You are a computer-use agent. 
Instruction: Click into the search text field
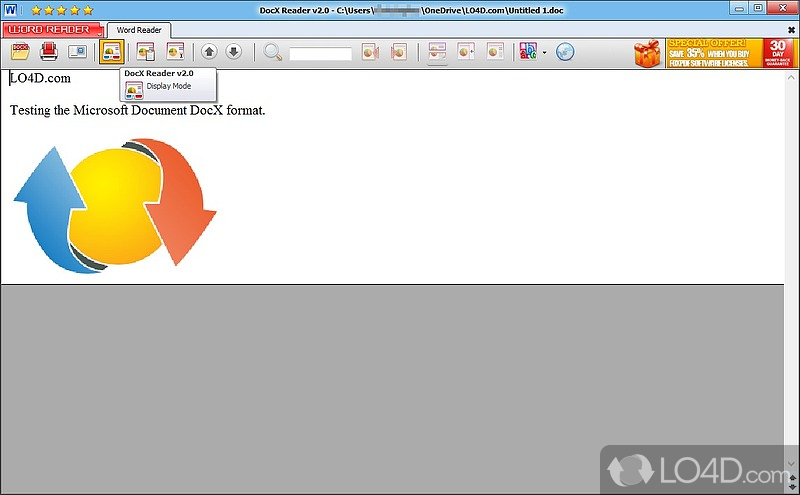pos(319,53)
